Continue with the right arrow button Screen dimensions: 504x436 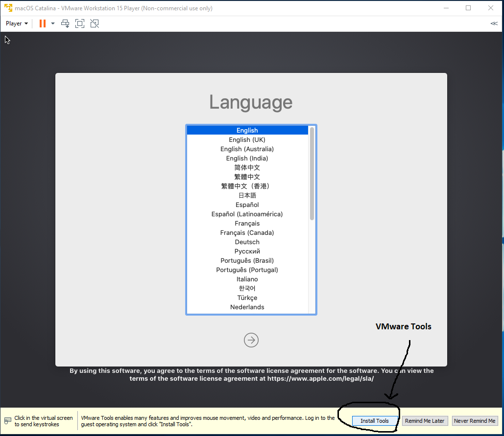251,340
